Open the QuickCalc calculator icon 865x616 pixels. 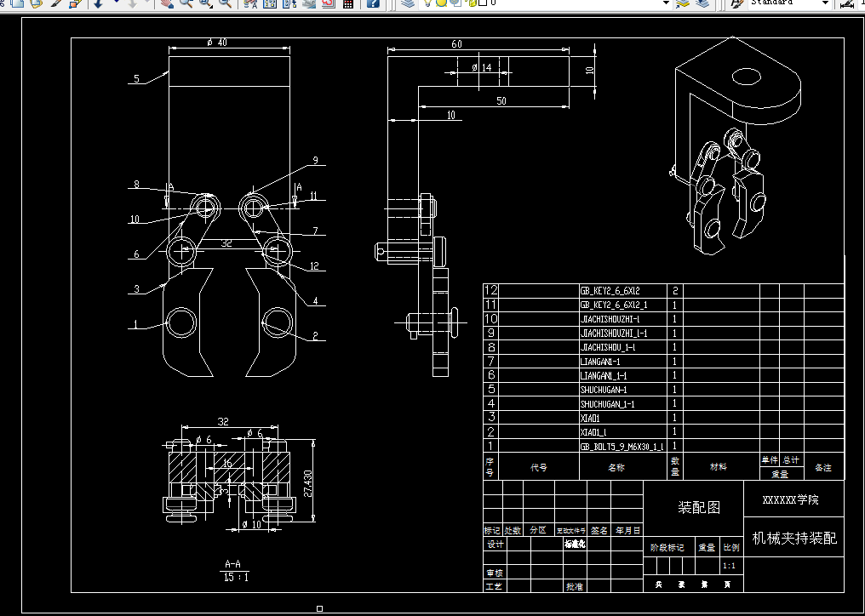coord(348,3)
